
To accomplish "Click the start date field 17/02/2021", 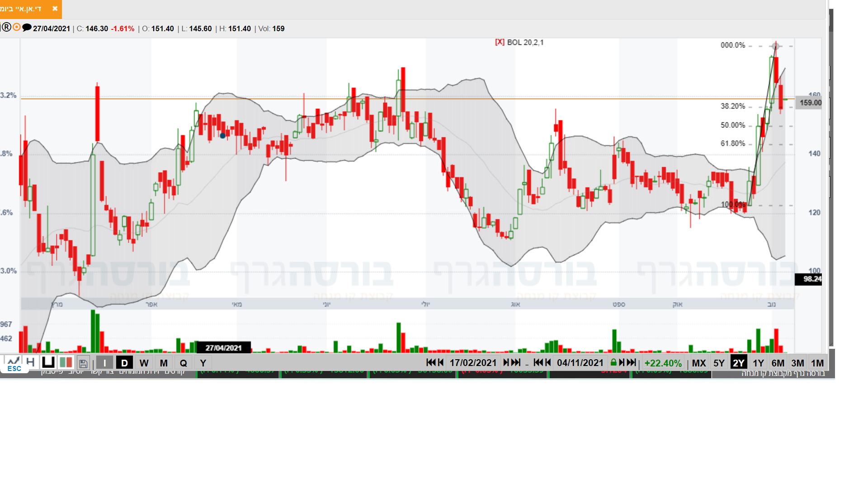I will [473, 363].
